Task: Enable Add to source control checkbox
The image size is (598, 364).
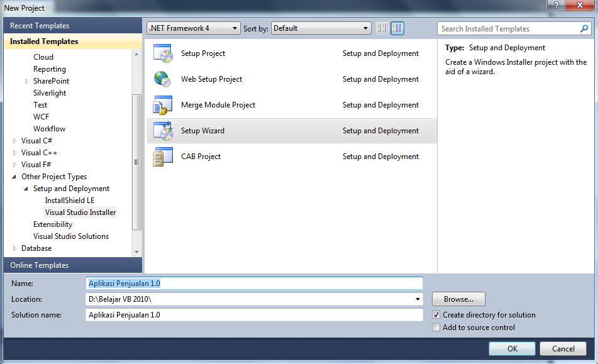Action: click(x=436, y=328)
